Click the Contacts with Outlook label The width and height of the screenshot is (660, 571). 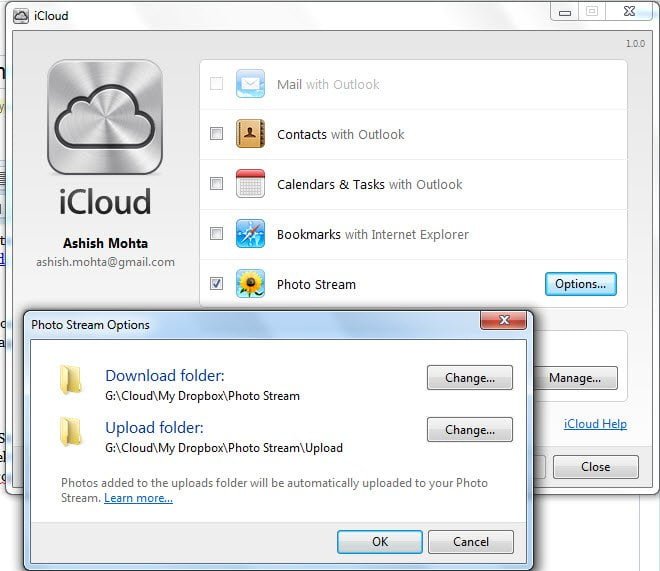click(x=341, y=135)
